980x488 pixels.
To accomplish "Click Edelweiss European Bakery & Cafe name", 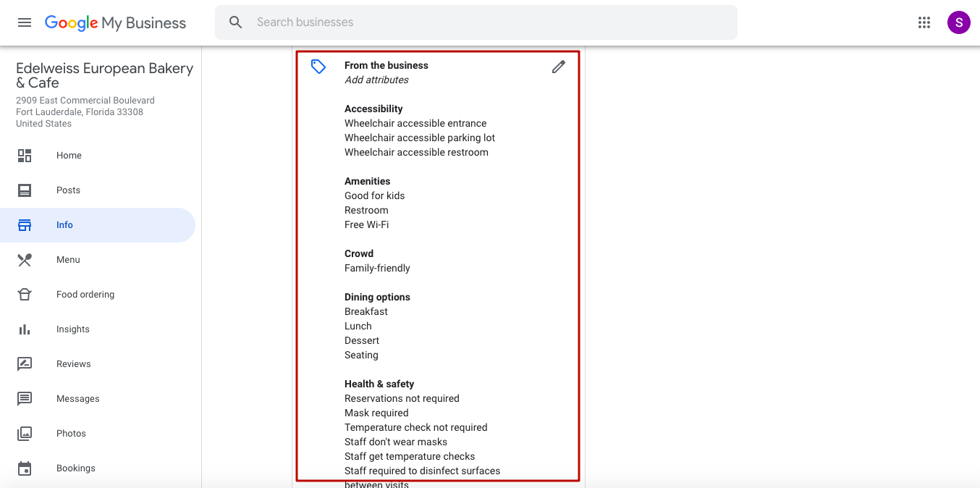I will click(104, 75).
